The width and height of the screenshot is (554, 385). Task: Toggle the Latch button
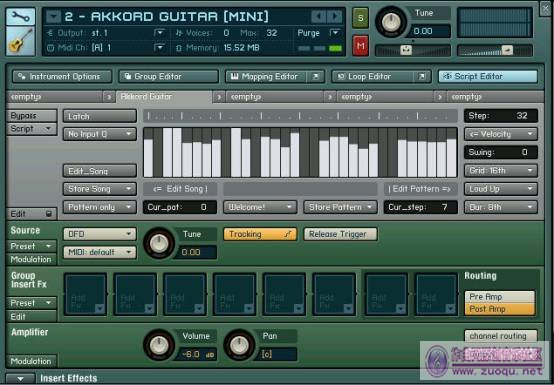point(100,116)
